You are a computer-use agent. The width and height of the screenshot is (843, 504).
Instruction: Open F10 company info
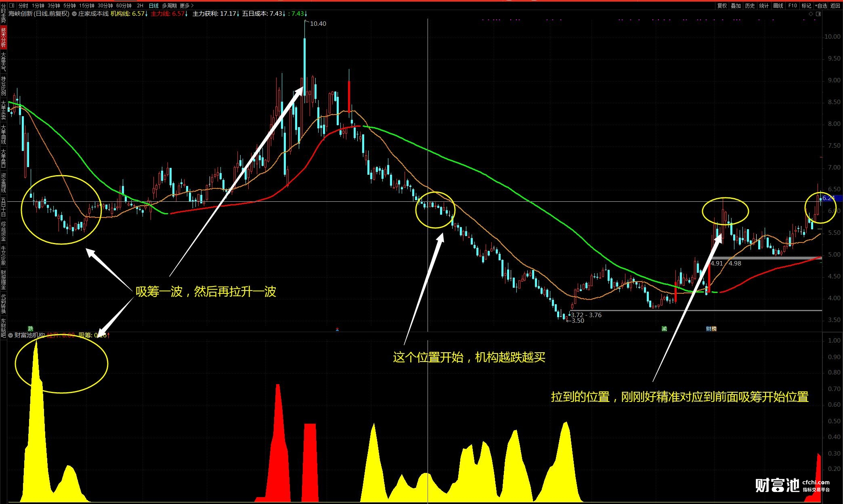[792, 6]
